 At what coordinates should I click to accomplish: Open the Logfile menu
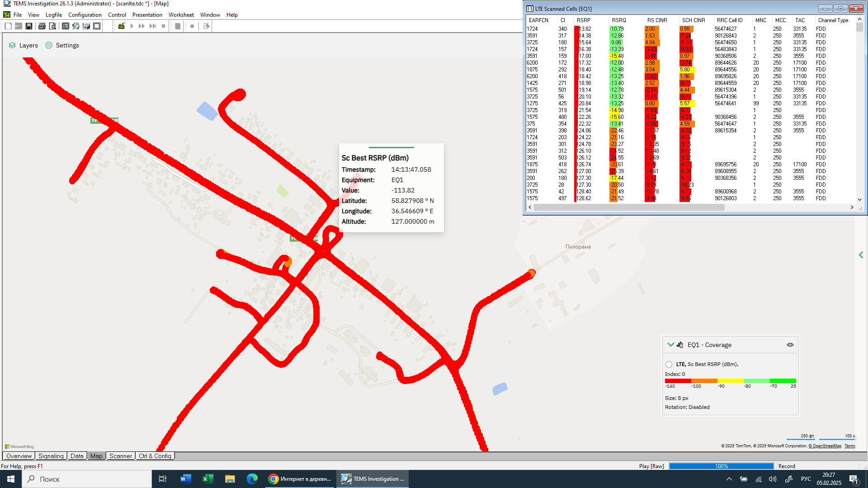[x=54, y=15]
